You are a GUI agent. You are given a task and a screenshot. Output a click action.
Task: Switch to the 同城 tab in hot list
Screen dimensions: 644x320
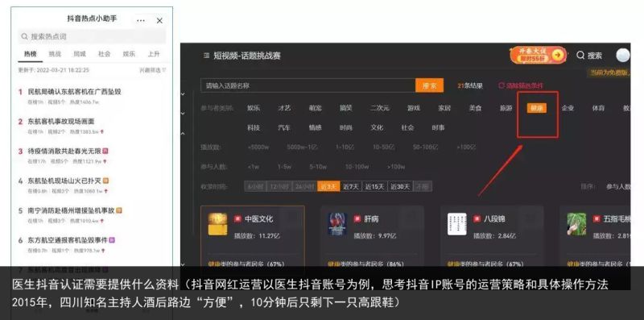click(x=79, y=54)
